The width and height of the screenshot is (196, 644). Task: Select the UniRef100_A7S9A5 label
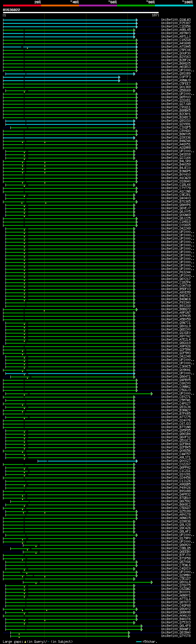coord(176,47)
